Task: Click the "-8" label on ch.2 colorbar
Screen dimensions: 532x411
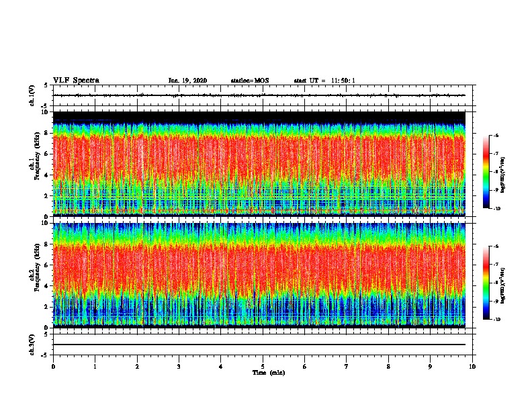Action: 496,283
